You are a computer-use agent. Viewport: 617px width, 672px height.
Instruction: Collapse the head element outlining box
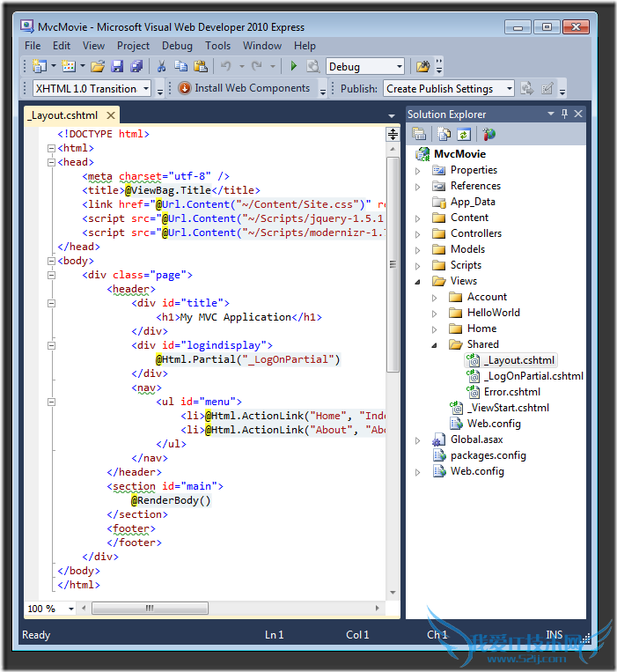click(51, 163)
